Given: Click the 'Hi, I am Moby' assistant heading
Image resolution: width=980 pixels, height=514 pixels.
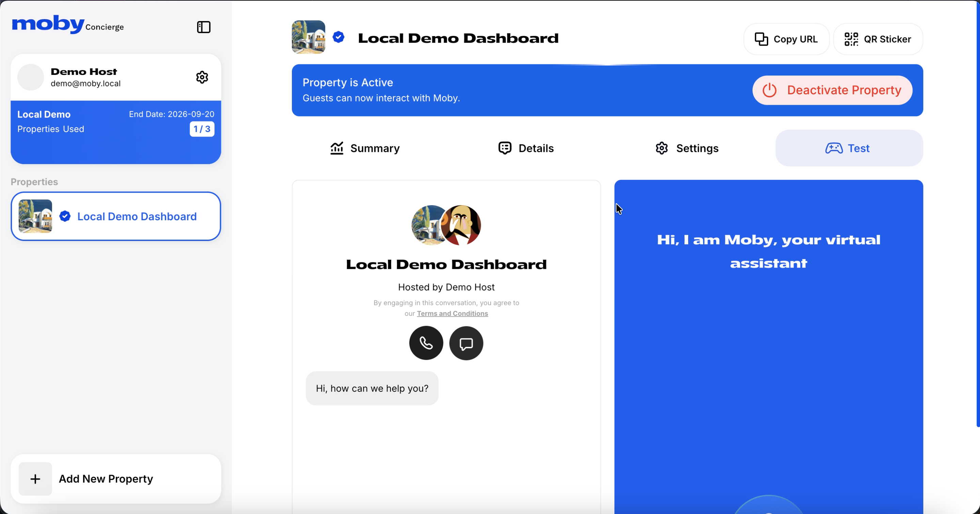Looking at the screenshot, I should click(769, 251).
